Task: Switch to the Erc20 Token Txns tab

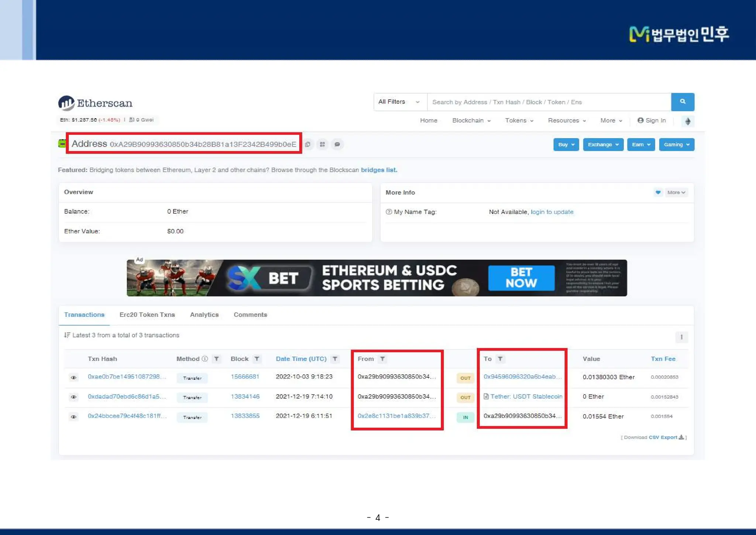Action: pos(147,315)
